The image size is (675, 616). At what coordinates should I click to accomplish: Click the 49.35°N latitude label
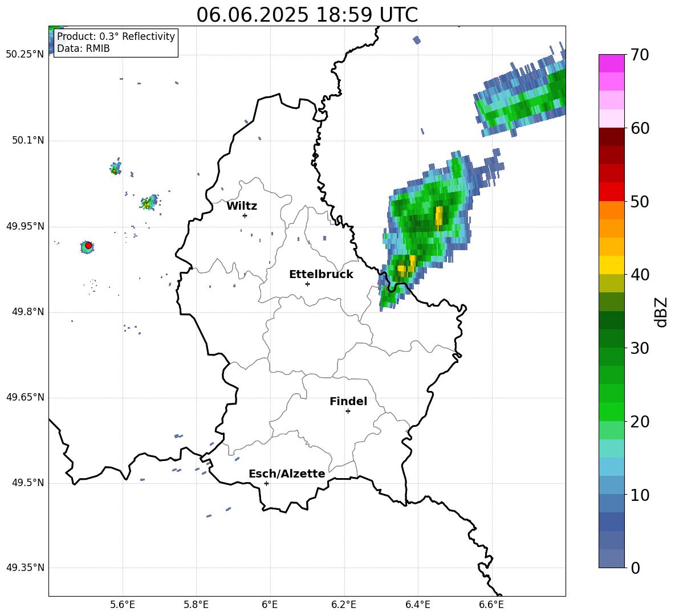25,568
